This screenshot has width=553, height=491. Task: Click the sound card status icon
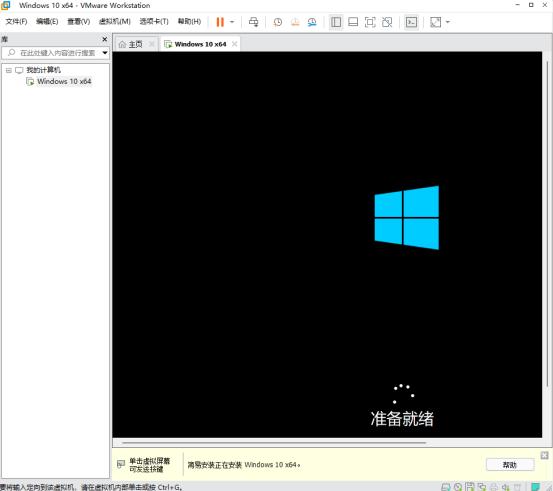point(505,487)
